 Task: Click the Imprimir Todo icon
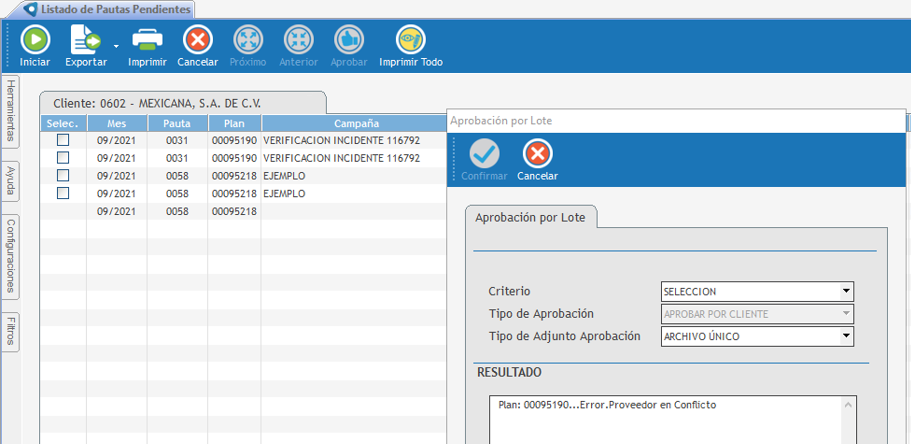pos(410,40)
